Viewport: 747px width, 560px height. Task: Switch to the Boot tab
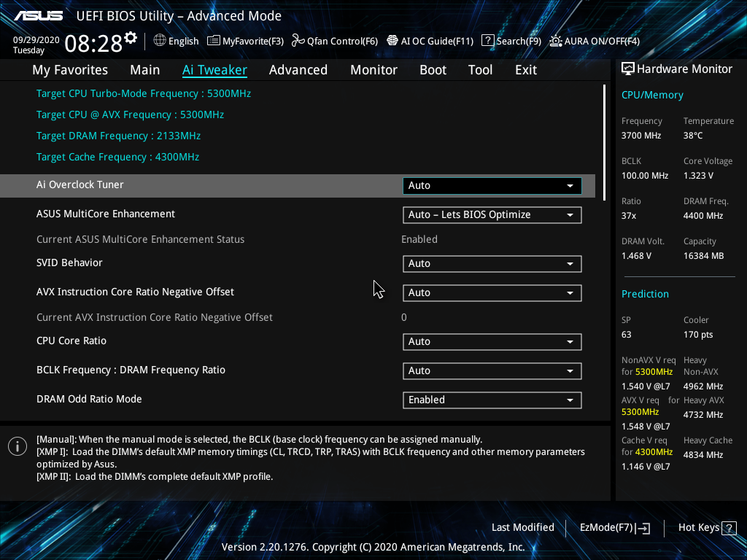tap(433, 70)
